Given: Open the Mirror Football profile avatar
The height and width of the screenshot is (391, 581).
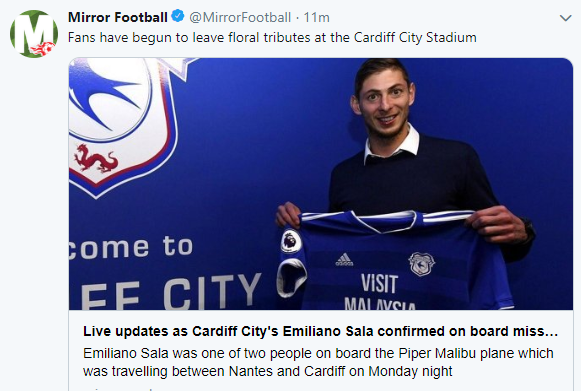Looking at the screenshot, I should 34,34.
